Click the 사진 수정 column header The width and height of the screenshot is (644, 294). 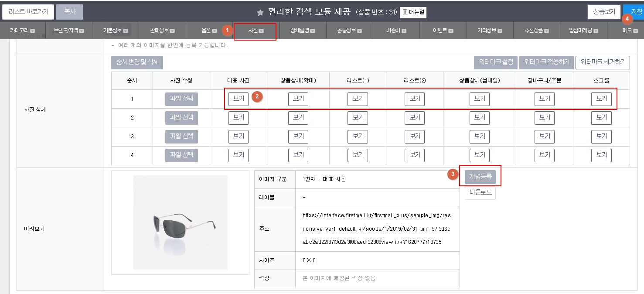pos(181,81)
